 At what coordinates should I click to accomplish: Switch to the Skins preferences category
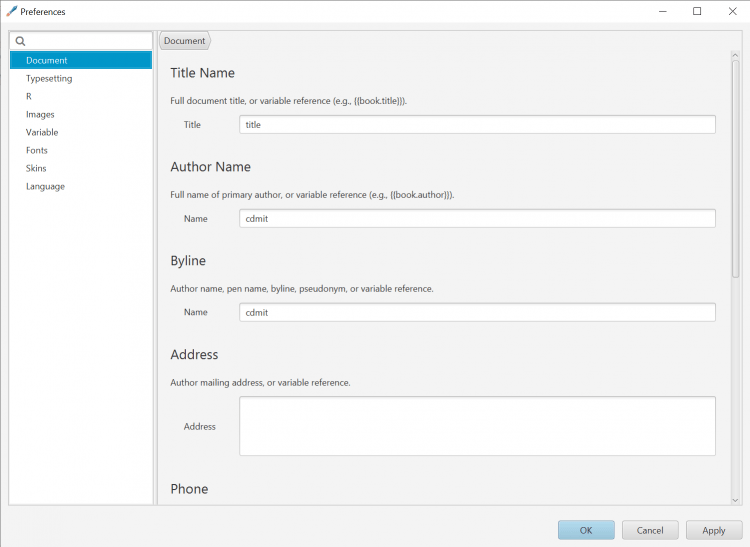pyautogui.click(x=36, y=168)
